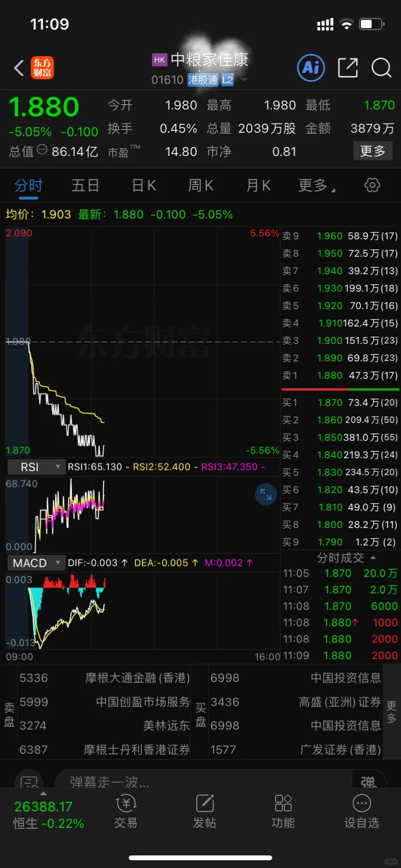Open the RSI indicator dropdown
401x868 pixels.
coord(36,467)
